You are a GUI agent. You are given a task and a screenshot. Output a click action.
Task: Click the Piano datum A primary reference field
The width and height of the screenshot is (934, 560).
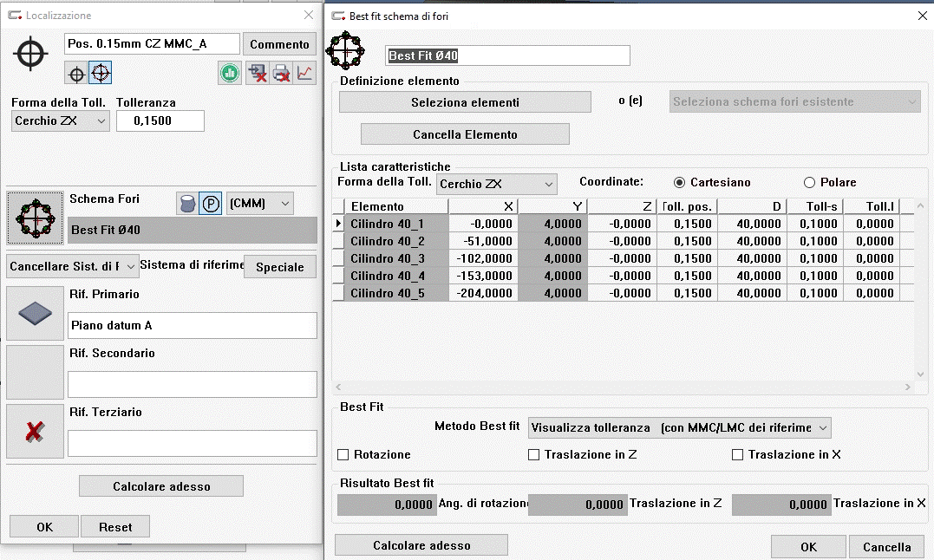click(x=192, y=325)
